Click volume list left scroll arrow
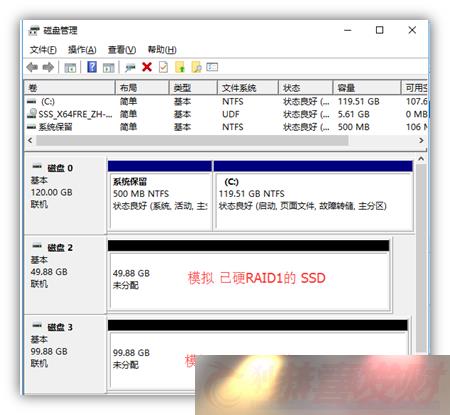The width and height of the screenshot is (450, 415). click(30, 140)
